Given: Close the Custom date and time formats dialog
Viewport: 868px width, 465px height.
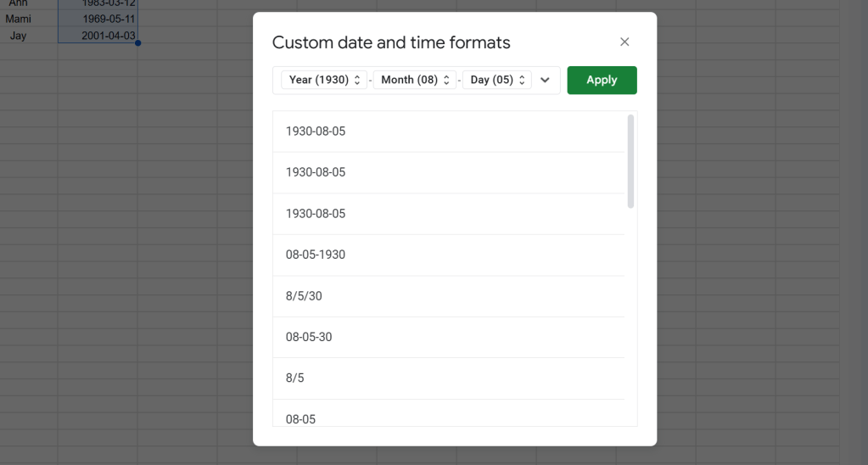Looking at the screenshot, I should coord(624,42).
